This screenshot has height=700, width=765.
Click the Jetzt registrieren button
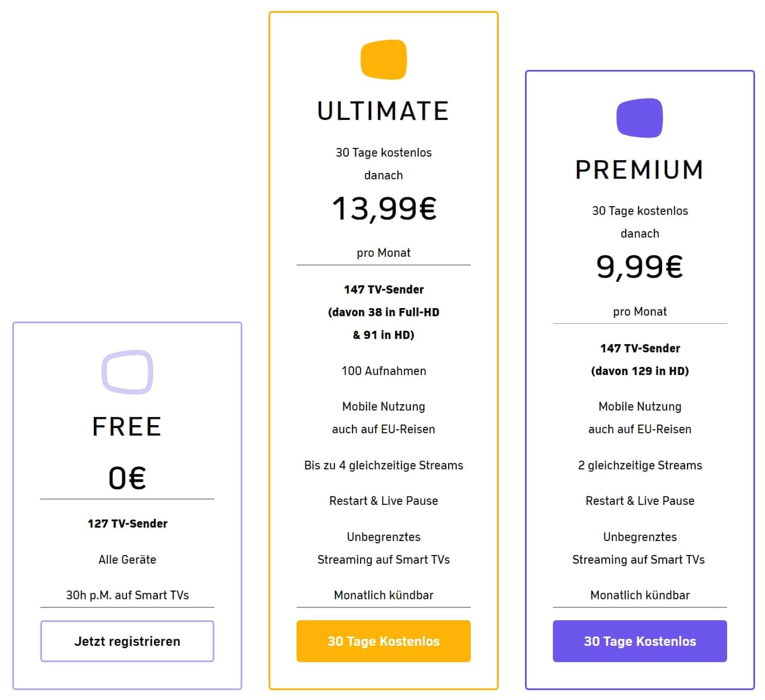click(x=127, y=641)
